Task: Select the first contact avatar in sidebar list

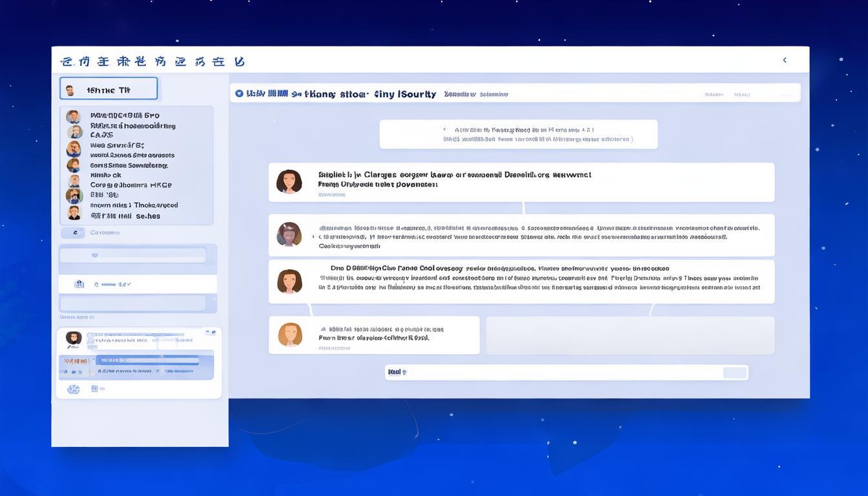Action: [74, 116]
